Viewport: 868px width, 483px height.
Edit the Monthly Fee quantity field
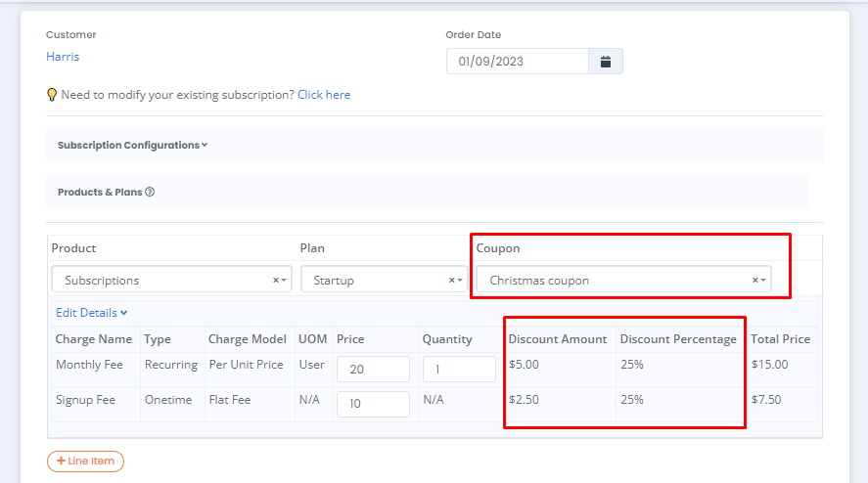coord(459,369)
